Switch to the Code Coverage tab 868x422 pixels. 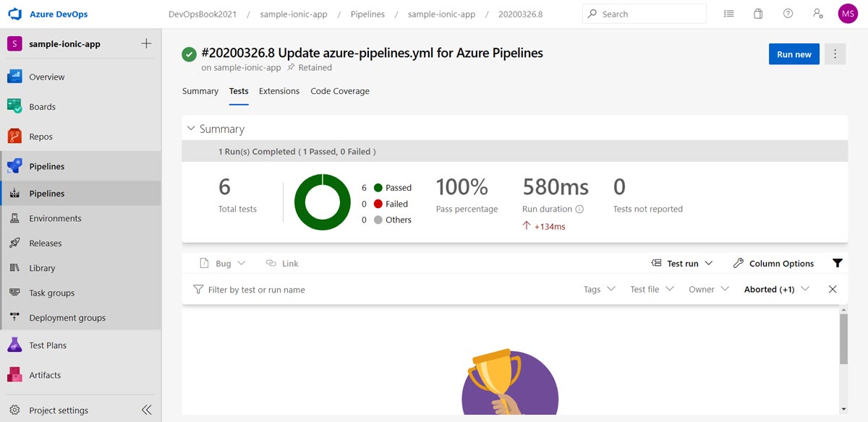click(x=340, y=91)
